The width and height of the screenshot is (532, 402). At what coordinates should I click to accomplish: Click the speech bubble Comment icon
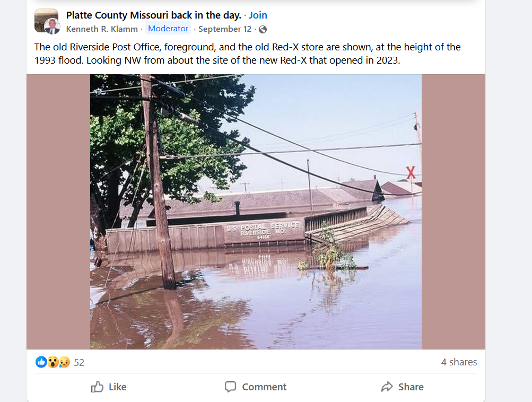[x=230, y=387]
